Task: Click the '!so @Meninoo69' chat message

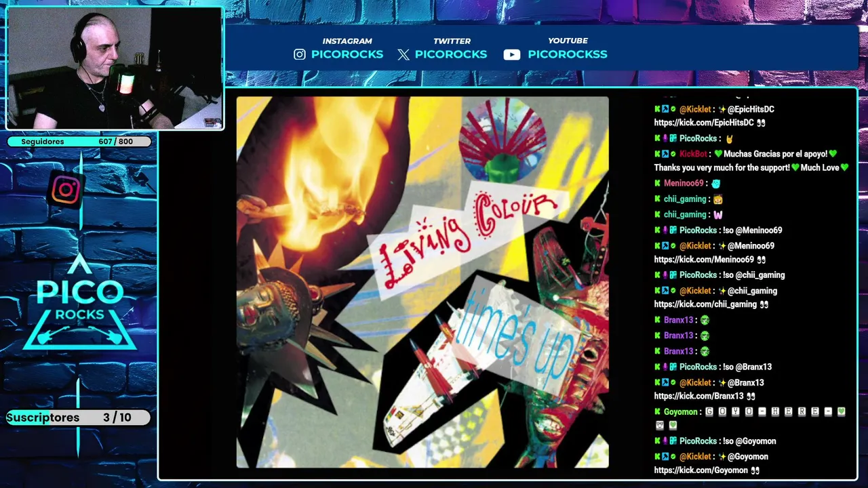Action: (752, 230)
